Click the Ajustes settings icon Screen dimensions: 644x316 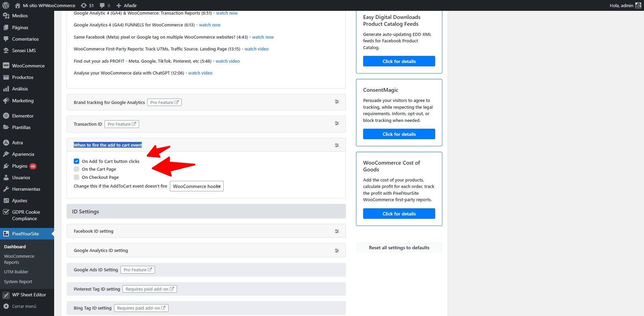click(x=6, y=201)
